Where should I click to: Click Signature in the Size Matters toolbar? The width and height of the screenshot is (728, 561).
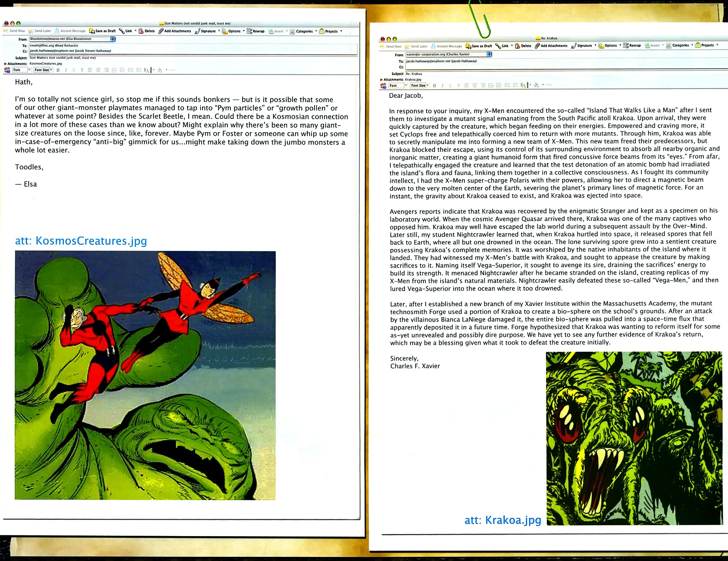205,31
